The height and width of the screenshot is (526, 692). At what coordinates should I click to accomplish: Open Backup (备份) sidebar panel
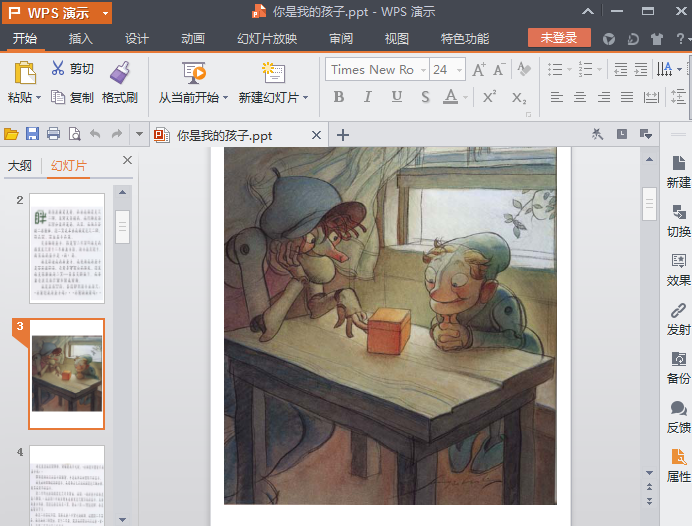point(679,368)
